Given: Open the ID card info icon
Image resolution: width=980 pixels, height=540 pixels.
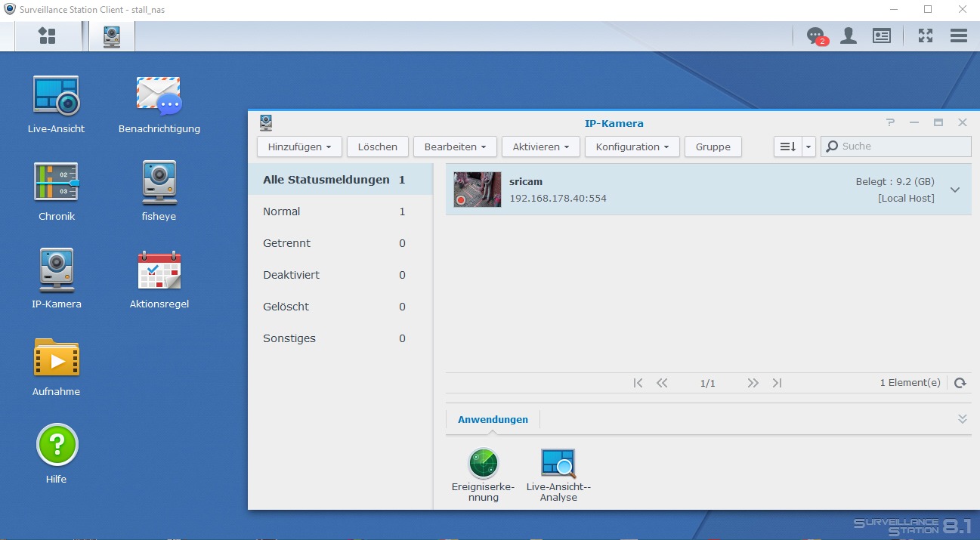Looking at the screenshot, I should pos(882,35).
